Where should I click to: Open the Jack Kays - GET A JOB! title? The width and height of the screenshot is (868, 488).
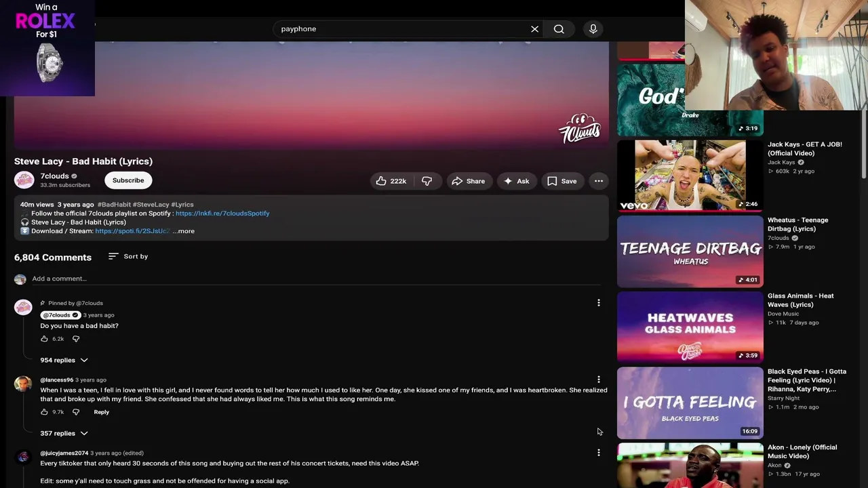805,149
